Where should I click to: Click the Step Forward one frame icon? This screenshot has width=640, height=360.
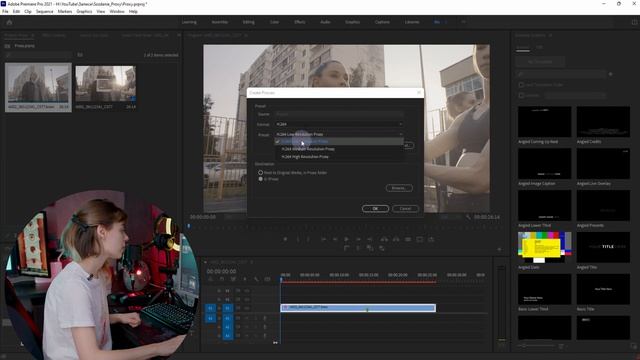coord(358,239)
